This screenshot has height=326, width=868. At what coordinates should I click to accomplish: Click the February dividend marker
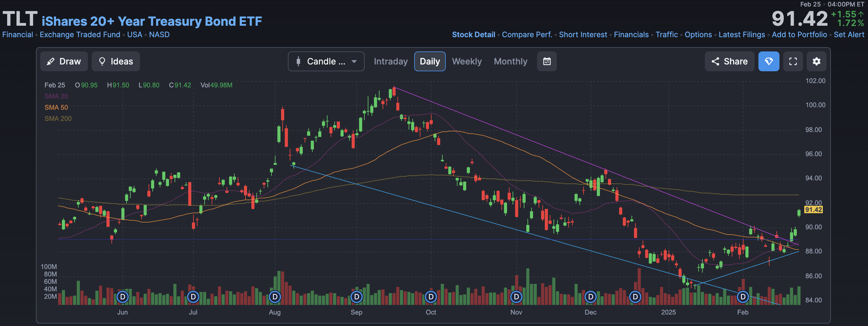click(743, 297)
